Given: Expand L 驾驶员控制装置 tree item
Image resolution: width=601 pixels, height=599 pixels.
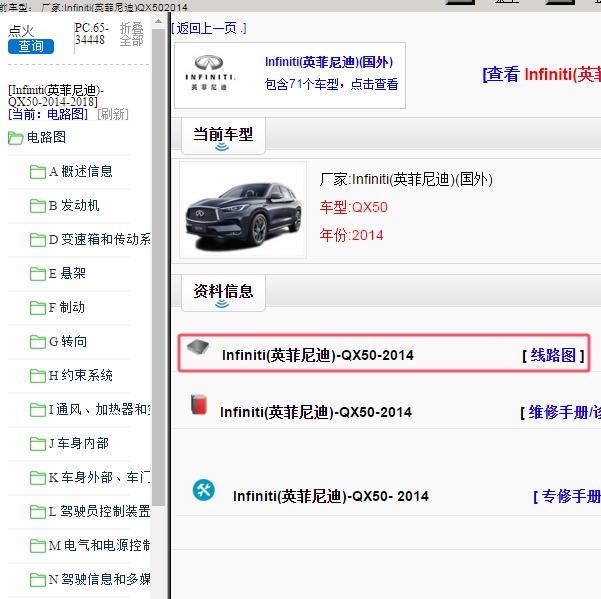Looking at the screenshot, I should 99,511.
